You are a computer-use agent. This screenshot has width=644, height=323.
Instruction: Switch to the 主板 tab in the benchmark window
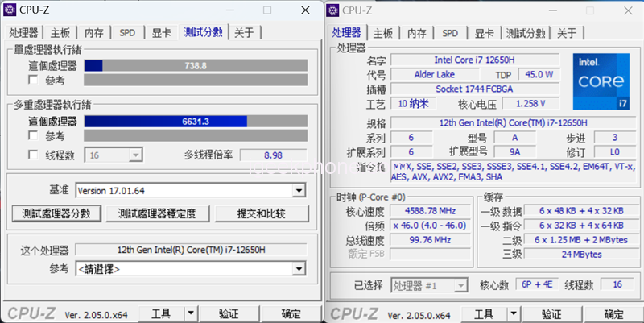[x=60, y=33]
